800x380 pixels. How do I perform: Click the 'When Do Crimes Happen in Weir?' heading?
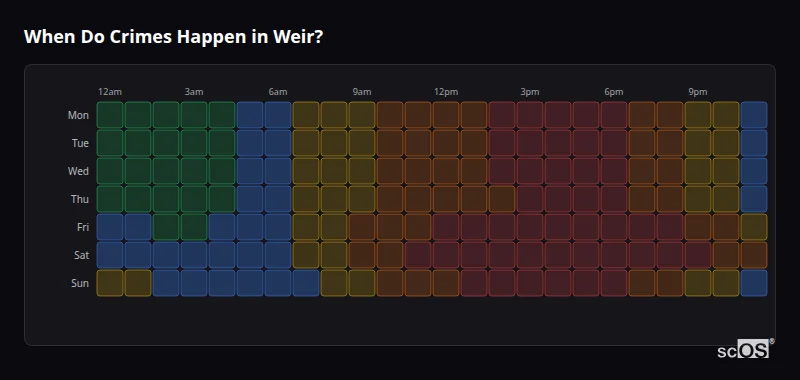click(173, 37)
